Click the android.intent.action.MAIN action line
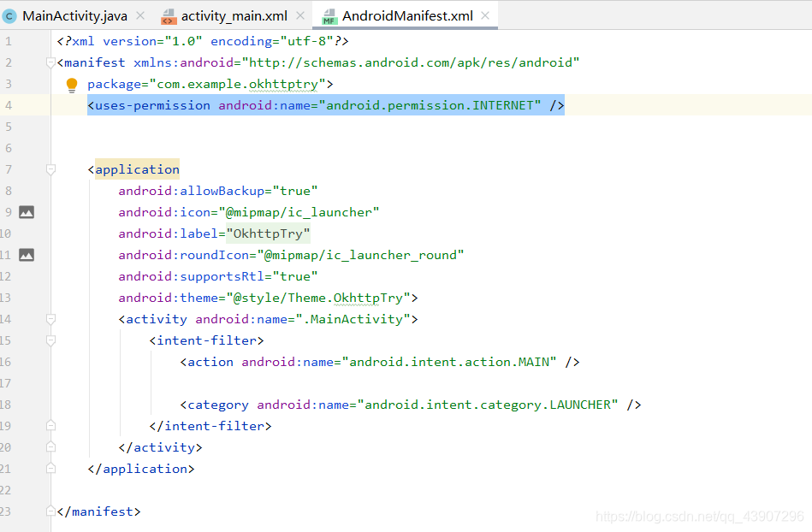This screenshot has width=812, height=532. [x=380, y=363]
